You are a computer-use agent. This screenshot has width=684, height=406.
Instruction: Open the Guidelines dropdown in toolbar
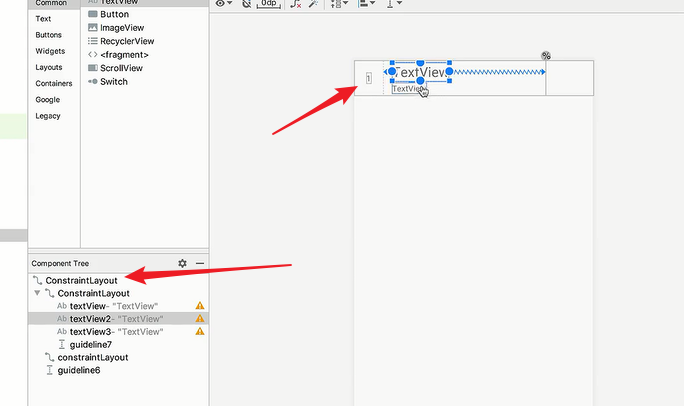click(x=393, y=3)
